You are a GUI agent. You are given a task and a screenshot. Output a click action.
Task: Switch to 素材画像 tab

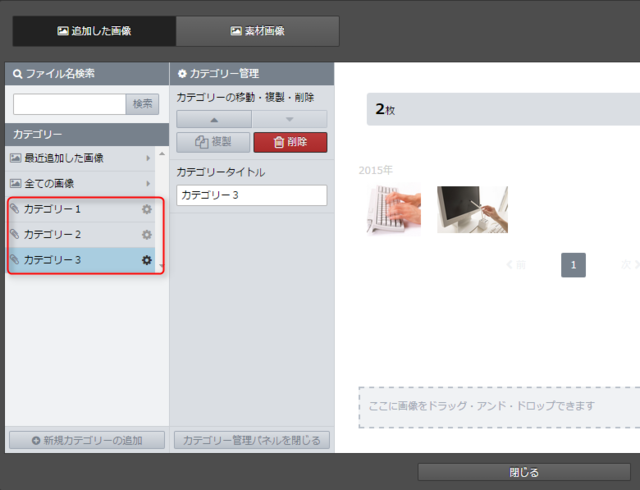[257, 31]
